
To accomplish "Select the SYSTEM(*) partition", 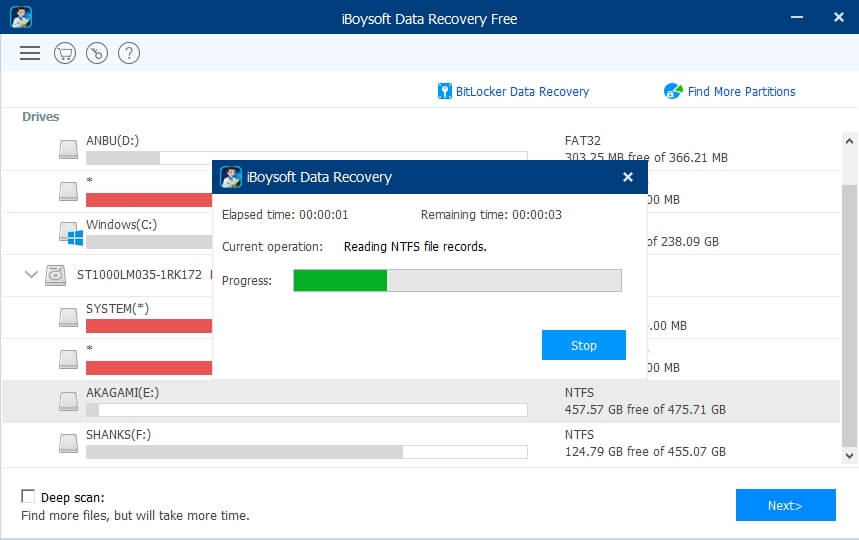I will 117,308.
